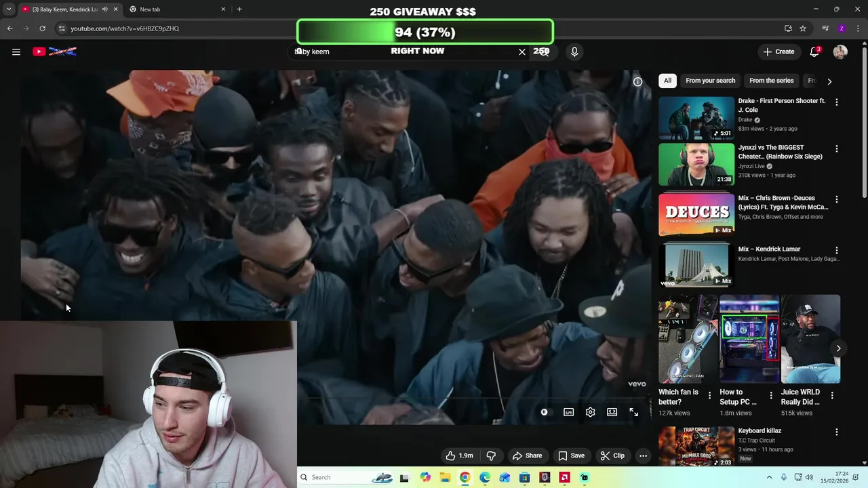868x488 pixels.
Task: Open options for Jynxzi vs The BIGGEST Cheater
Action: point(836,148)
